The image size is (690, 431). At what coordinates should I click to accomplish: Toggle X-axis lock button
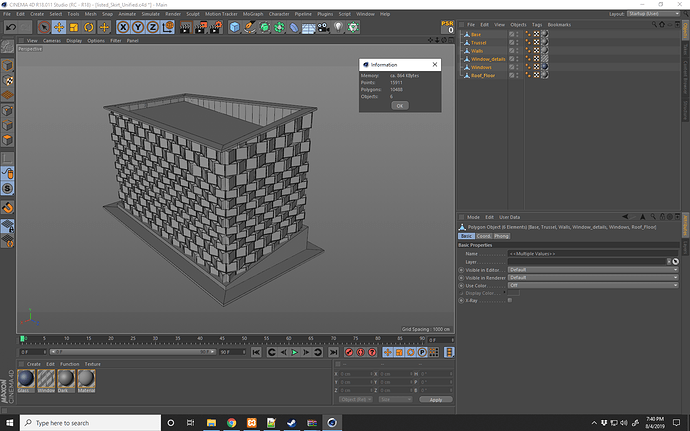pos(125,27)
